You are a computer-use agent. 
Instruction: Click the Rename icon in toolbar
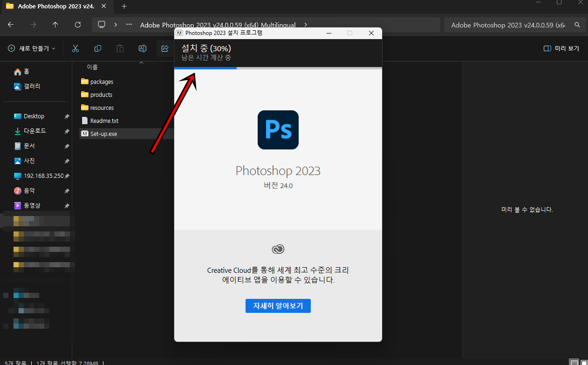coord(143,48)
